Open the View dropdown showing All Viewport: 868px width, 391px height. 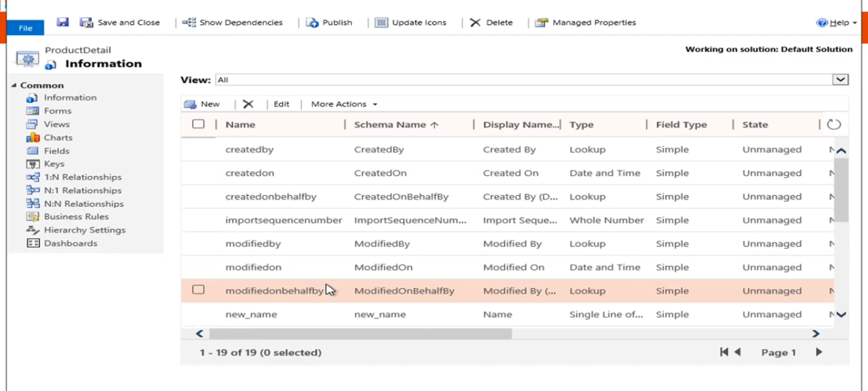pos(840,79)
